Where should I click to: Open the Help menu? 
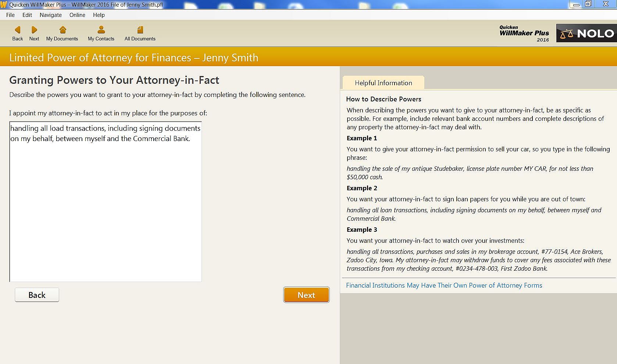point(99,15)
